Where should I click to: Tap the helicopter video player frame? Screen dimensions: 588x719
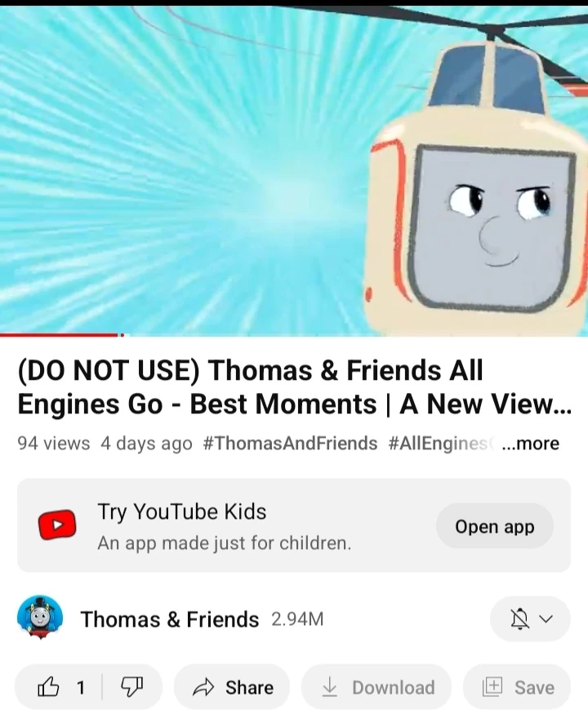point(294,170)
